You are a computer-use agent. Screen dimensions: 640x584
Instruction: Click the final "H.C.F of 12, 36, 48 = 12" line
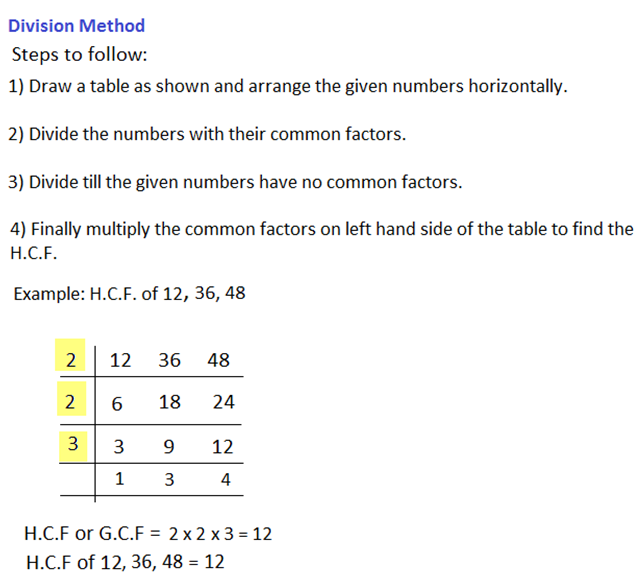click(124, 561)
